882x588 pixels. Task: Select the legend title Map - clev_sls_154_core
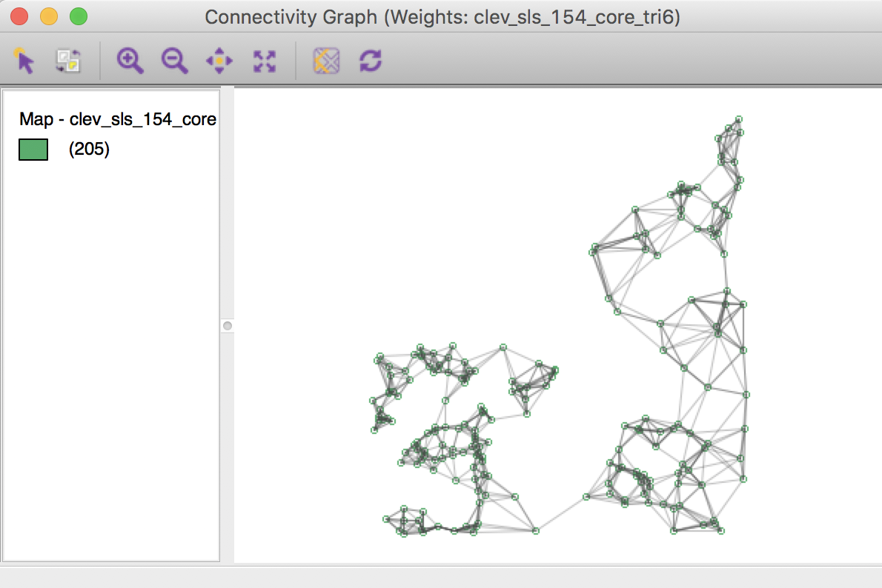click(118, 119)
